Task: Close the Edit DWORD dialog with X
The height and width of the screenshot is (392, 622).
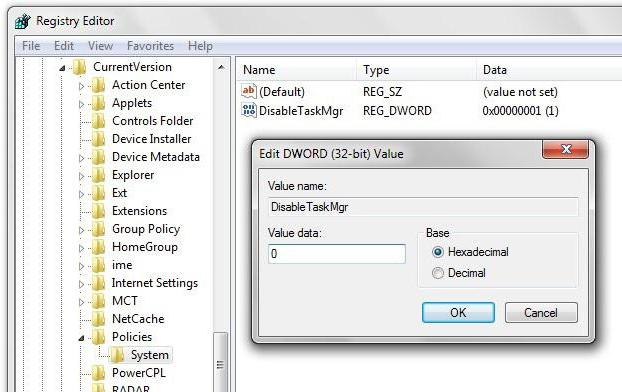Action: (566, 149)
